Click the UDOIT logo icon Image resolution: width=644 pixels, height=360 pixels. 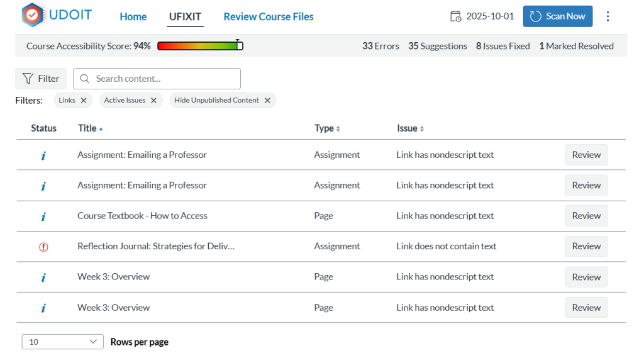coord(33,15)
